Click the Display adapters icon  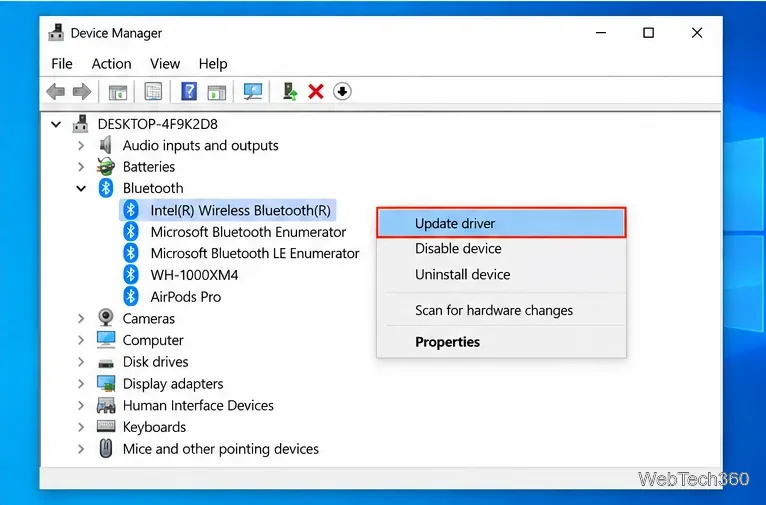click(x=106, y=383)
